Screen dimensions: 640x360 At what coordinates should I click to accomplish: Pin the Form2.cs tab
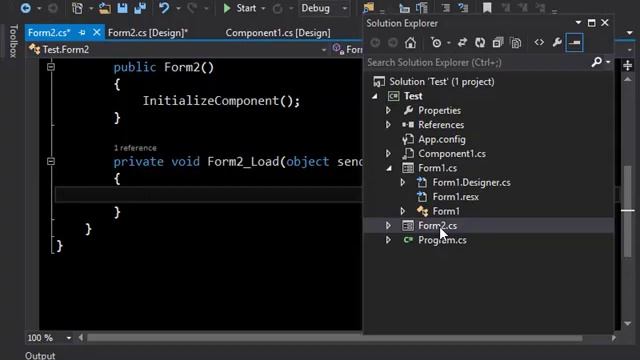tap(82, 33)
